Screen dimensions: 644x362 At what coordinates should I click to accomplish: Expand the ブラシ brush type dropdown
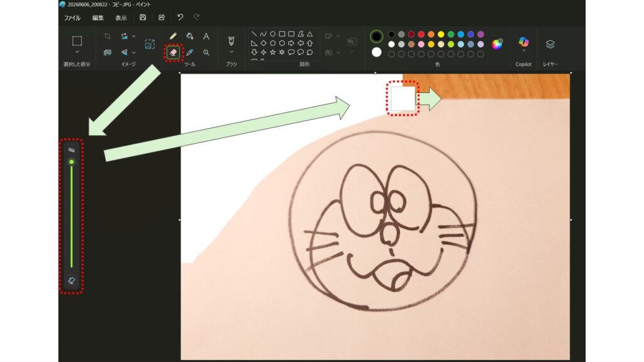pyautogui.click(x=231, y=52)
